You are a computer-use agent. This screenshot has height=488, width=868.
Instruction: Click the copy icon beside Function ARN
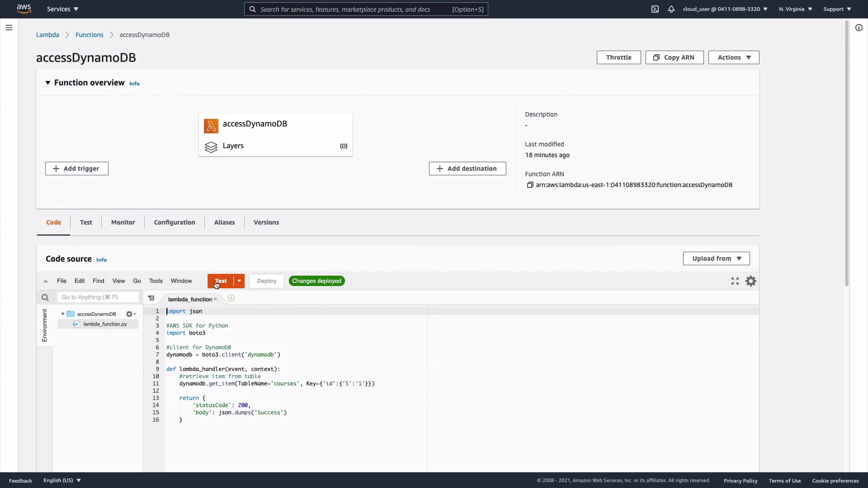coord(530,185)
